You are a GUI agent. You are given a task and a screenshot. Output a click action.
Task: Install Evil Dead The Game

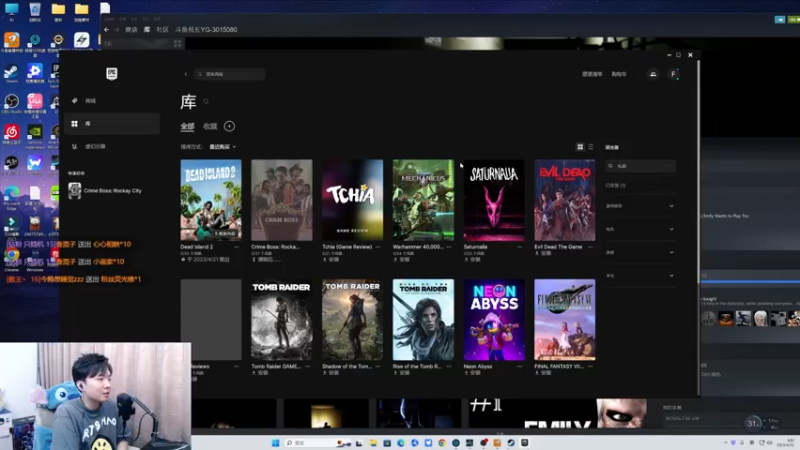543,253
